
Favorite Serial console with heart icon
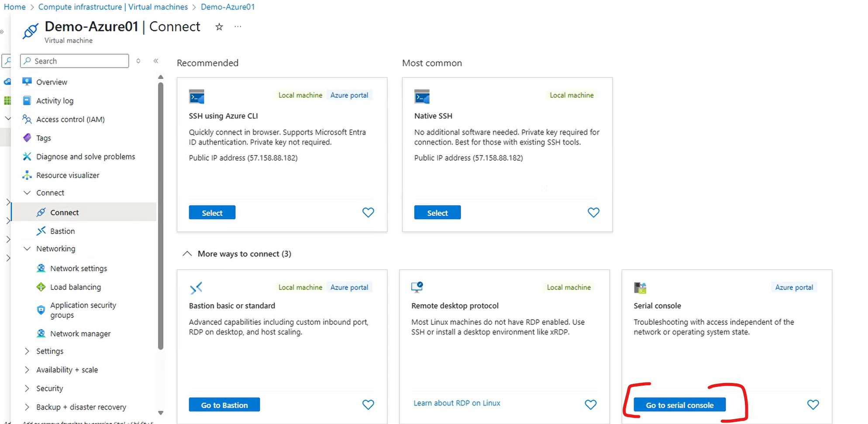813,404
